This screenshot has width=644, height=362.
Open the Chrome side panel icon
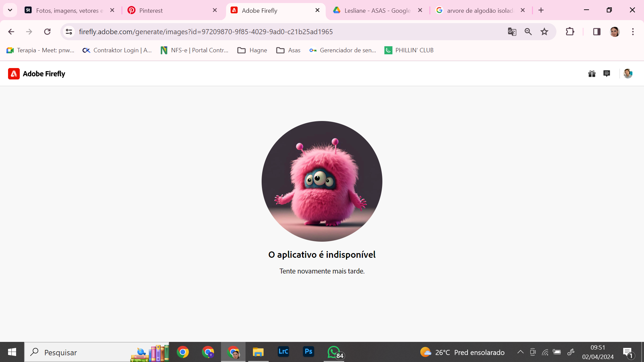597,32
